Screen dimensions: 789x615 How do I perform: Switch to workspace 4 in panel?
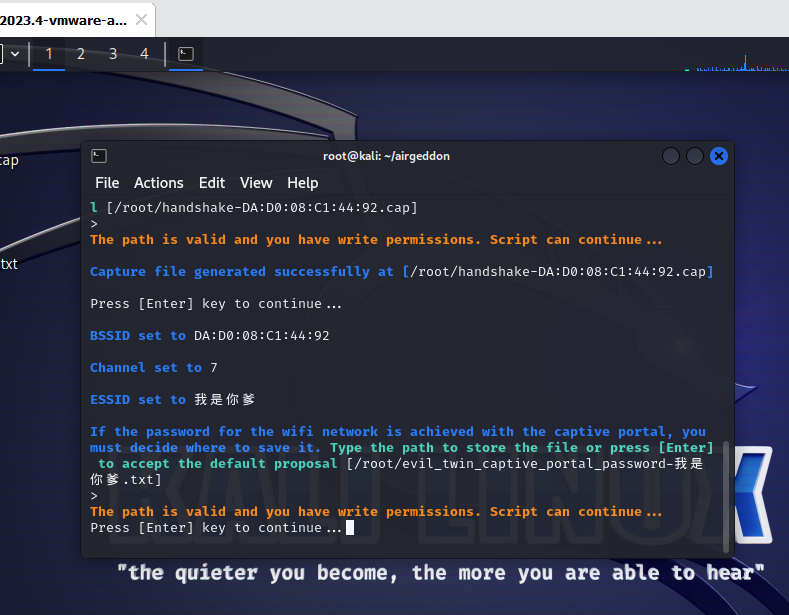[145, 54]
